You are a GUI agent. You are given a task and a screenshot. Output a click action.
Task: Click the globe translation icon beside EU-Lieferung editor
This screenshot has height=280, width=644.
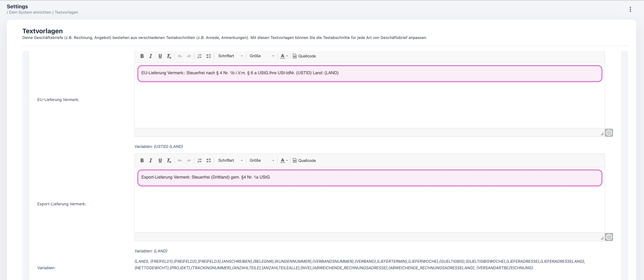pyautogui.click(x=609, y=133)
